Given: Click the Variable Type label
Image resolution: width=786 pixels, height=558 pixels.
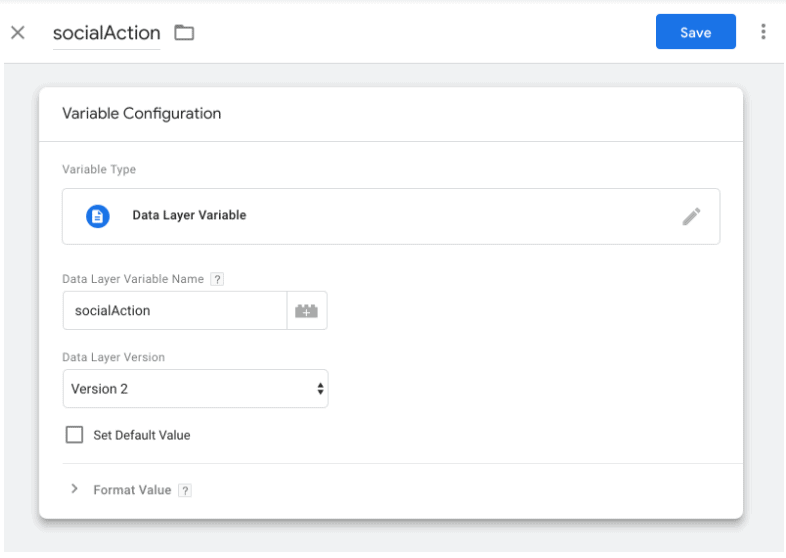Looking at the screenshot, I should point(99,170).
